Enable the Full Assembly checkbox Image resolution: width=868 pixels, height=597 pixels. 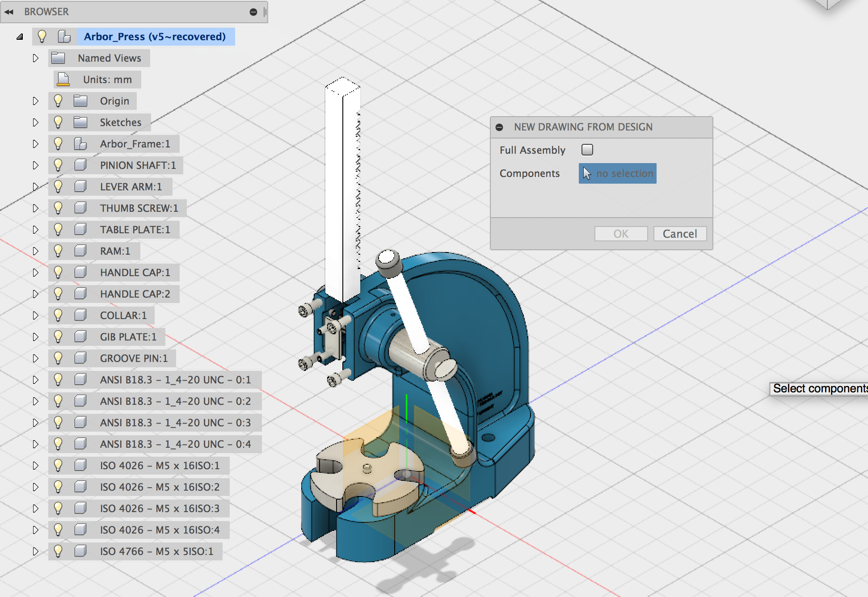587,150
